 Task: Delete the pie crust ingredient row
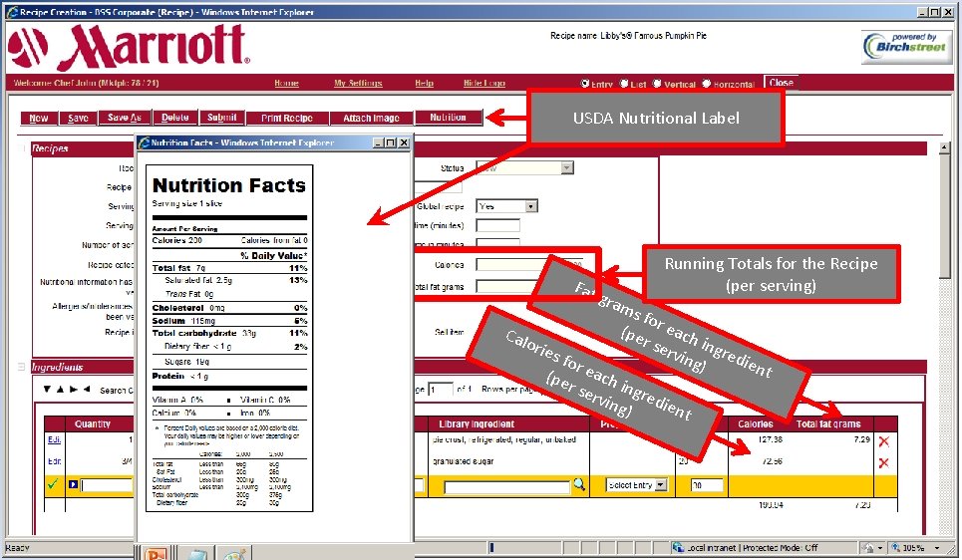pos(884,441)
